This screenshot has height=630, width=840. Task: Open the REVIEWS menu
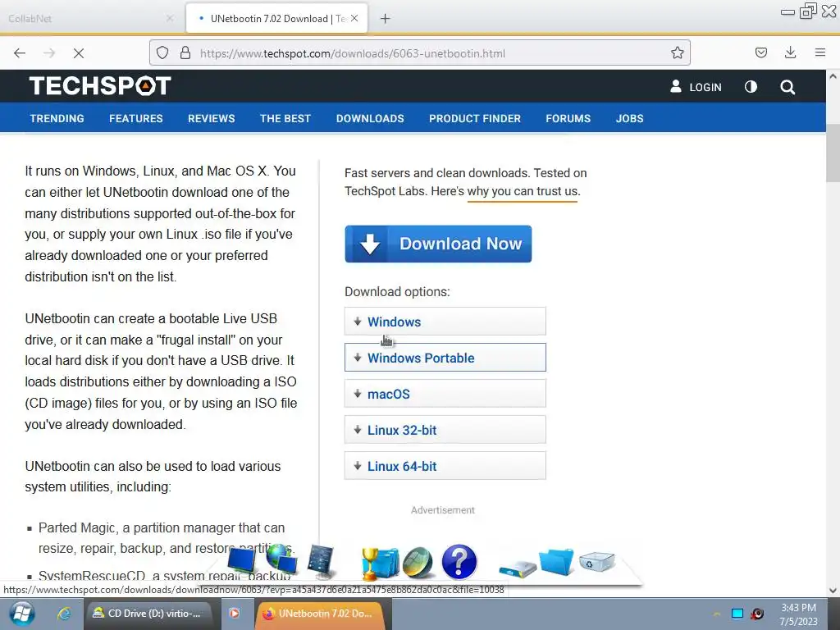click(211, 118)
